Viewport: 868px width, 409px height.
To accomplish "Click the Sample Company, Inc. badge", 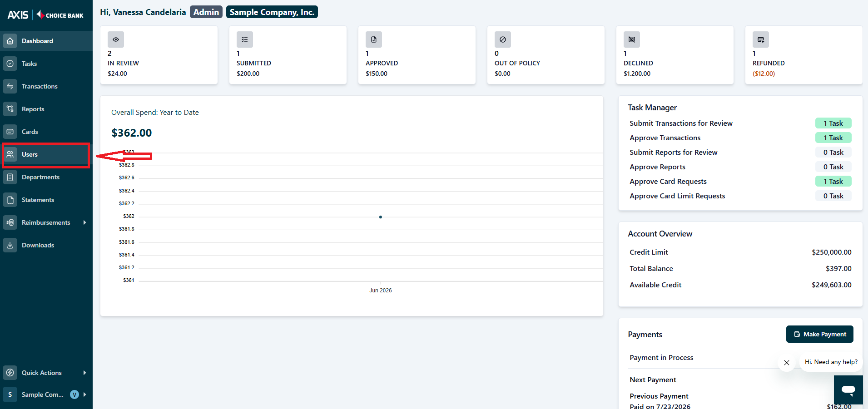I will [272, 12].
